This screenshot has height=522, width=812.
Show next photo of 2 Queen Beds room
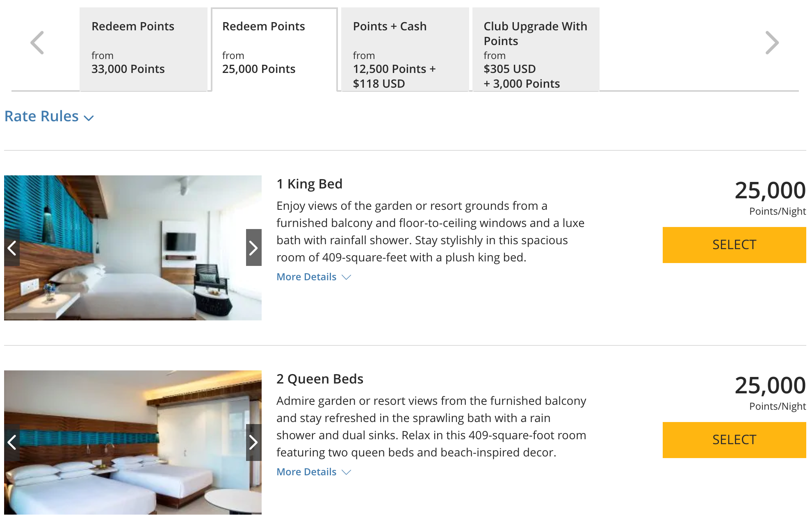(253, 442)
